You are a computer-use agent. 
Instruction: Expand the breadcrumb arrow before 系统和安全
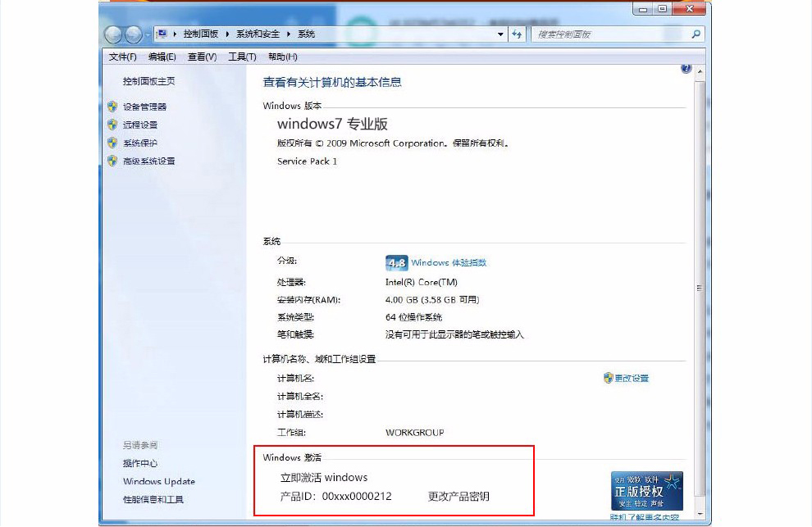pos(227,34)
